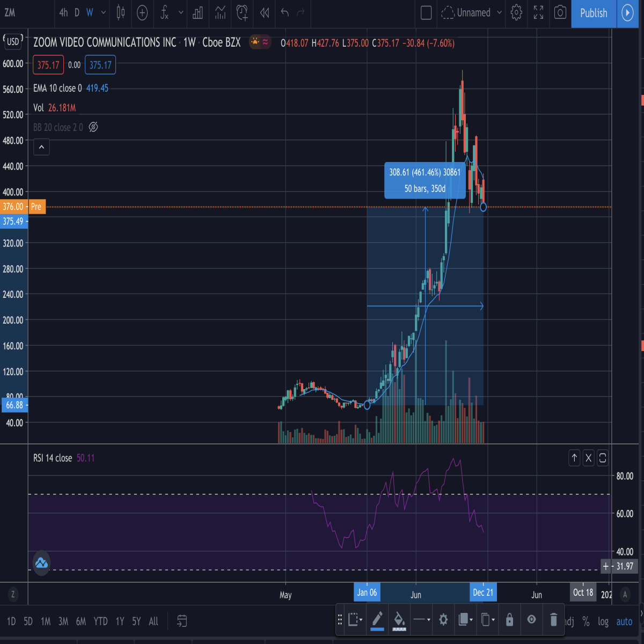The image size is (644, 644).
Task: Collapse the indicator legend with the up chevron
Action: click(41, 147)
